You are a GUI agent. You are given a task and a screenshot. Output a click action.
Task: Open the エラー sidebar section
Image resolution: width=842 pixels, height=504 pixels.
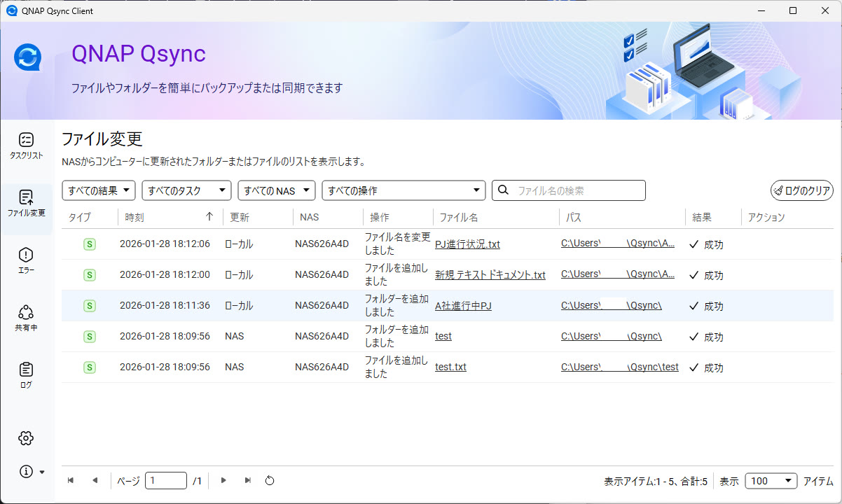pyautogui.click(x=26, y=260)
